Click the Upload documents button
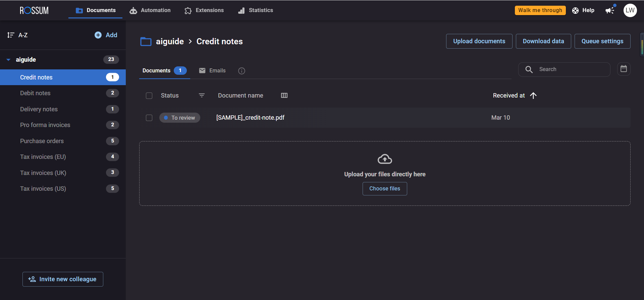 [x=479, y=41]
